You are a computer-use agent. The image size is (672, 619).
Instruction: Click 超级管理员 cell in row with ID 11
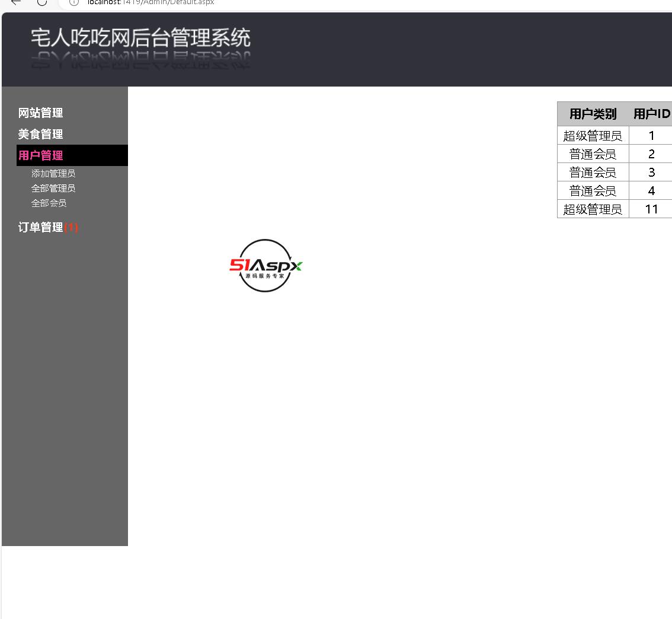point(593,209)
